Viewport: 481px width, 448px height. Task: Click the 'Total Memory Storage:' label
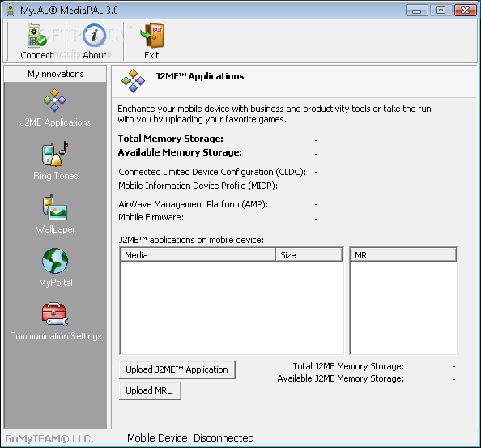171,139
